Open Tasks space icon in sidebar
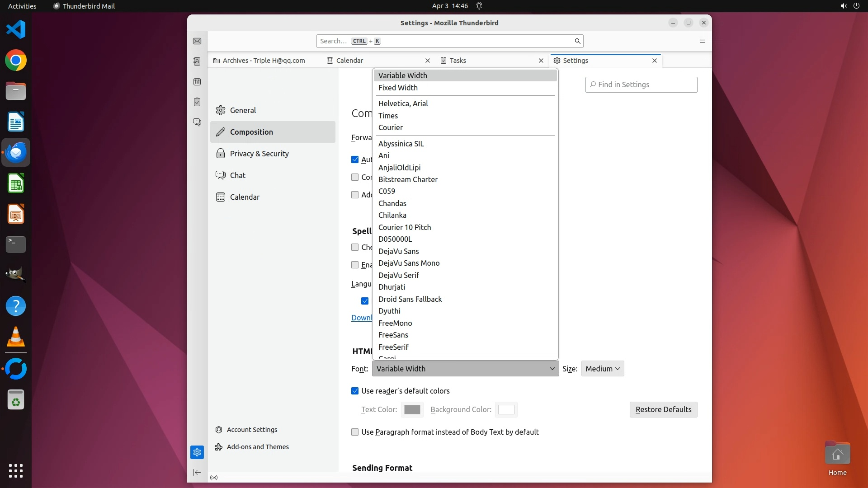The image size is (868, 488). click(x=197, y=102)
